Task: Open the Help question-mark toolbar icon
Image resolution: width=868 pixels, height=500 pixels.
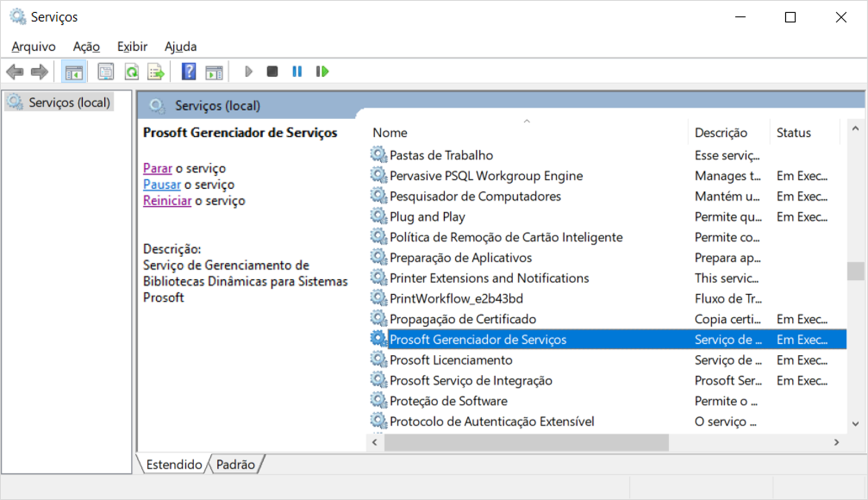Action: click(189, 72)
